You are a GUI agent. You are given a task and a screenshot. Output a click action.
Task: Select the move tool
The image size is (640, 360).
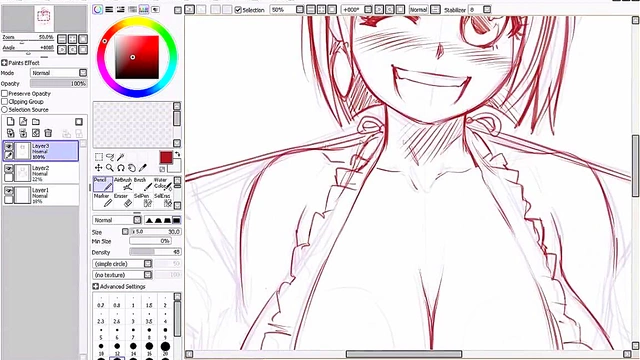tap(99, 168)
